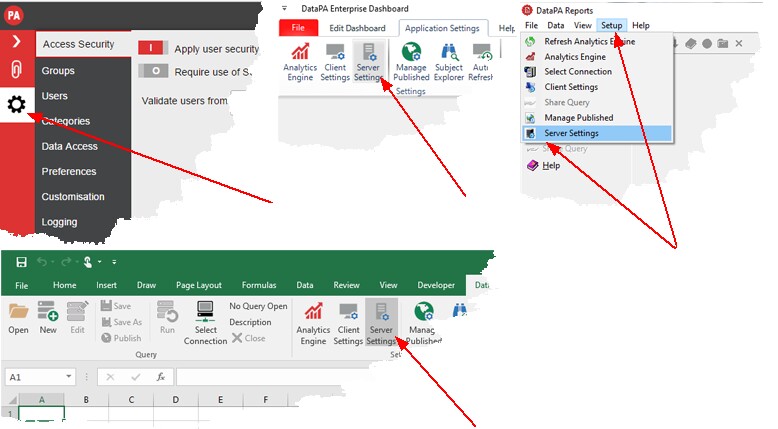This screenshot has height=429, width=778.
Task: Click the paperclip icon in the red sidebar
Action: (16, 69)
